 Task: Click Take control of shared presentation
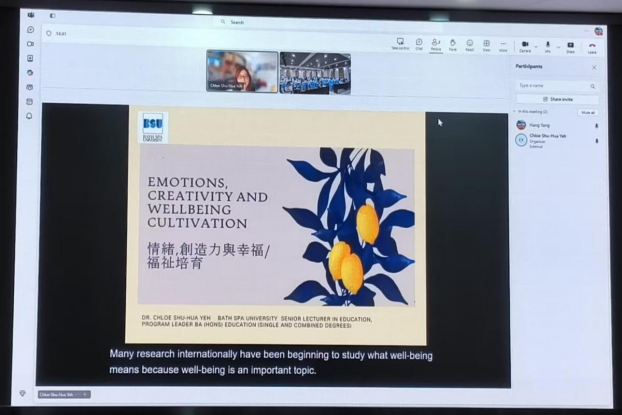[x=400, y=44]
